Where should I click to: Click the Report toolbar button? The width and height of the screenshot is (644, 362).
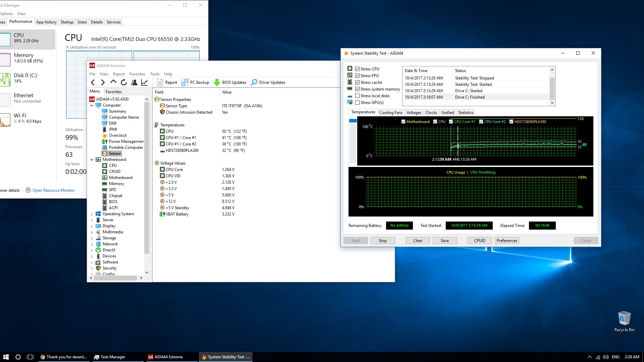[x=167, y=82]
